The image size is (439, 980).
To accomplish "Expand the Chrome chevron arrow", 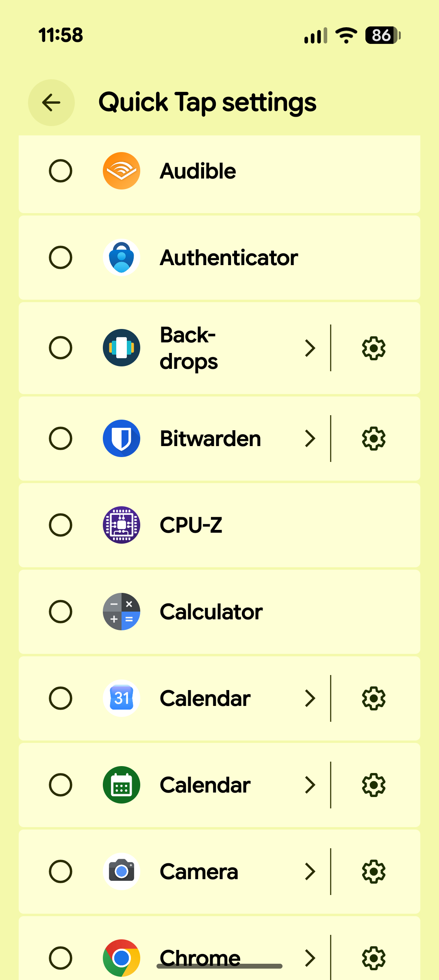I will (x=310, y=958).
